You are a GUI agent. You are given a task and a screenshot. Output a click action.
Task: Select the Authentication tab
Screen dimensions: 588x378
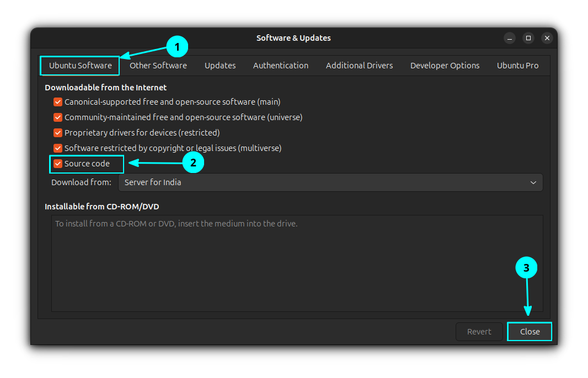(x=280, y=65)
